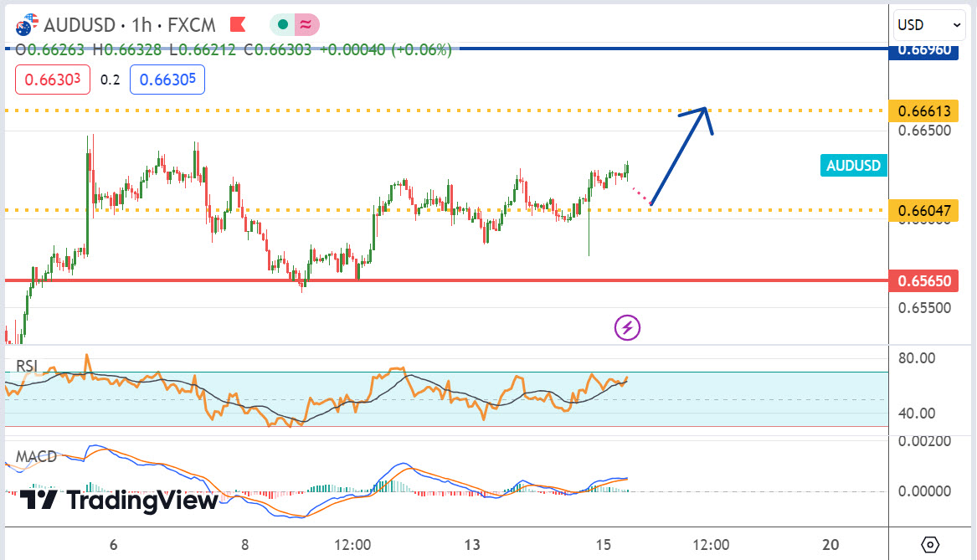Click the yellow 0.66047 price level label
This screenshot has height=560, width=977.
point(923,210)
